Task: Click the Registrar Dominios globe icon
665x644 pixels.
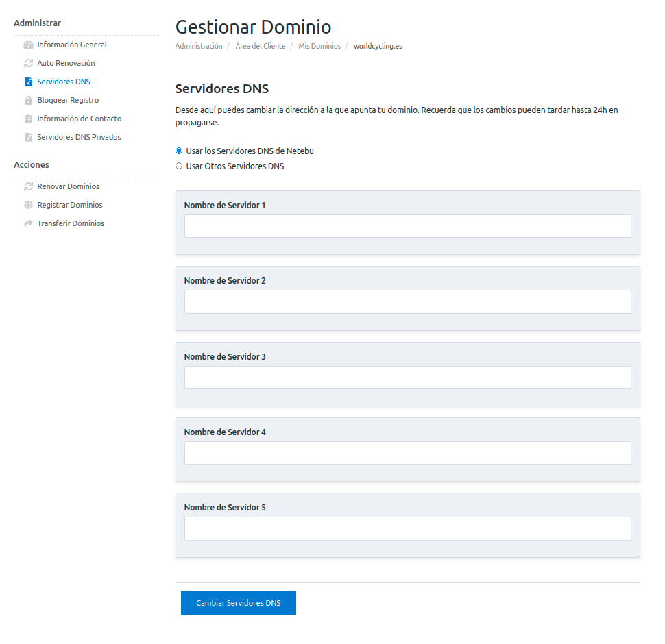Action: tap(28, 205)
